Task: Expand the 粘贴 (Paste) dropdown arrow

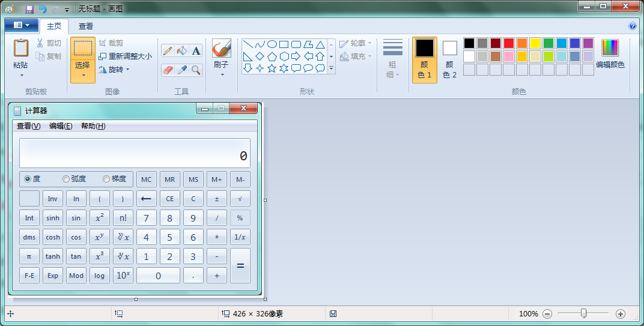Action: (x=21, y=76)
